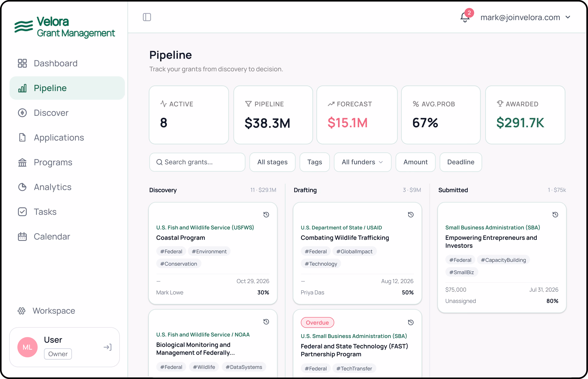Focus the Search grants field

(x=197, y=162)
